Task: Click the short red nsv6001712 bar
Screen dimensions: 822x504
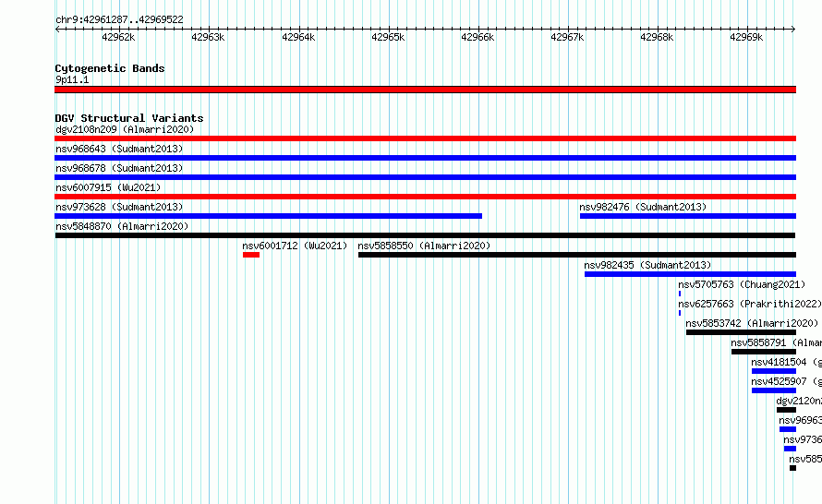Action: tap(251, 255)
